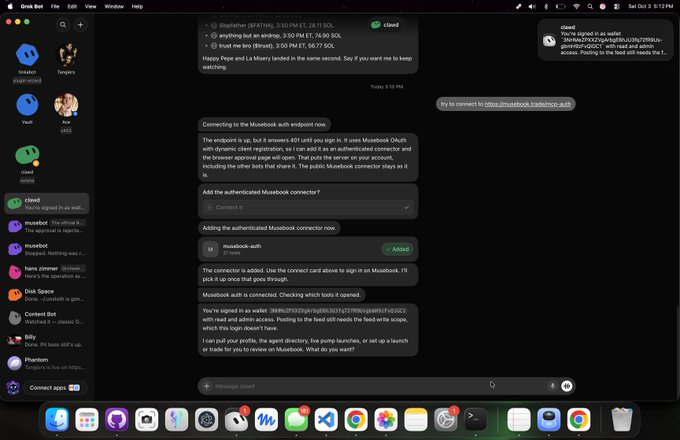Click the musebook.trade/mcp-auth link
This screenshot has height=440, width=680.
(527, 104)
